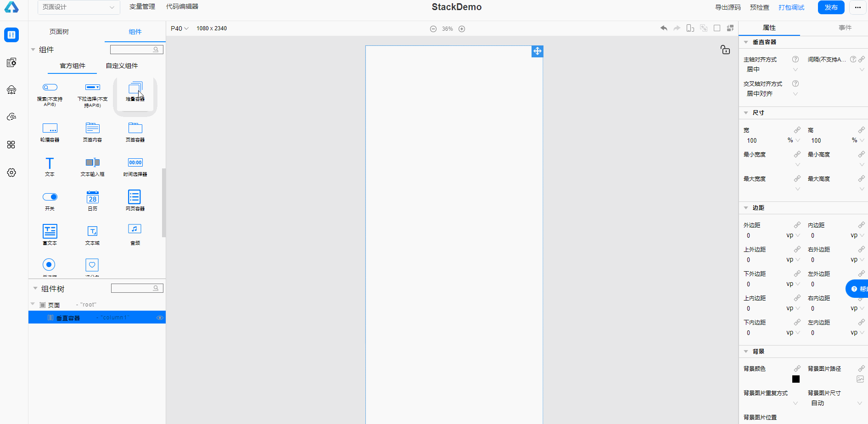
Task: Click the 打包调试 package debug link
Action: [791, 7]
